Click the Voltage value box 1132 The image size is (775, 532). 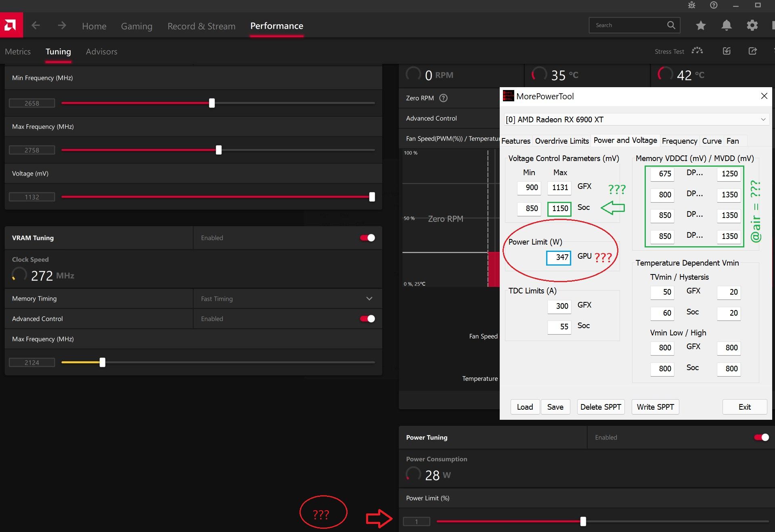32,197
